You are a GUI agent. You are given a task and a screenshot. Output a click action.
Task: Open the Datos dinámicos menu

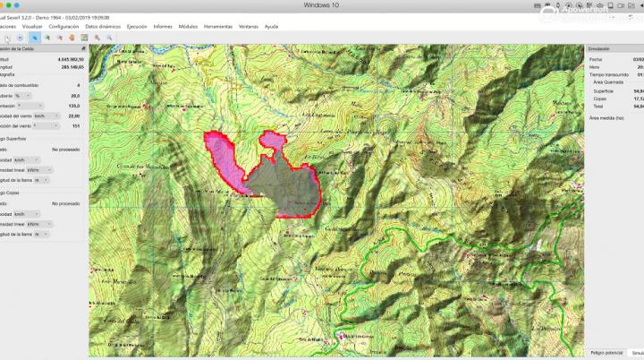(x=104, y=27)
